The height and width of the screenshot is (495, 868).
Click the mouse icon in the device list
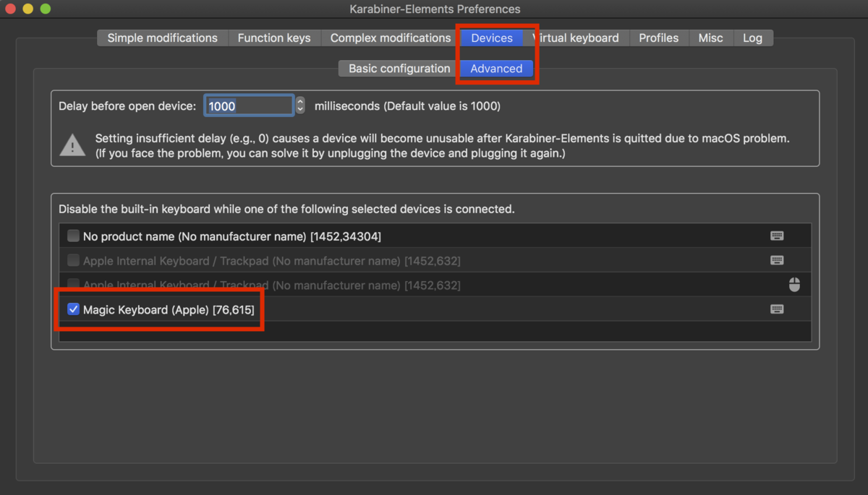point(794,285)
